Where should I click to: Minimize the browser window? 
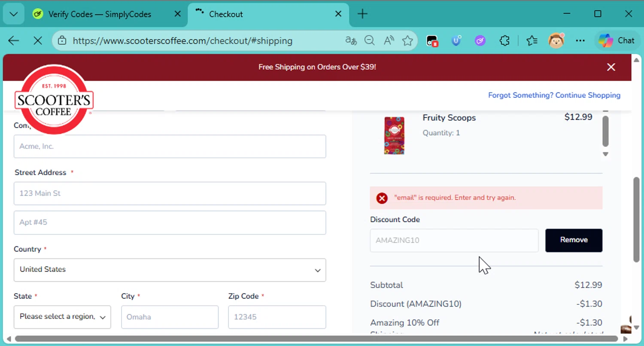(x=568, y=14)
